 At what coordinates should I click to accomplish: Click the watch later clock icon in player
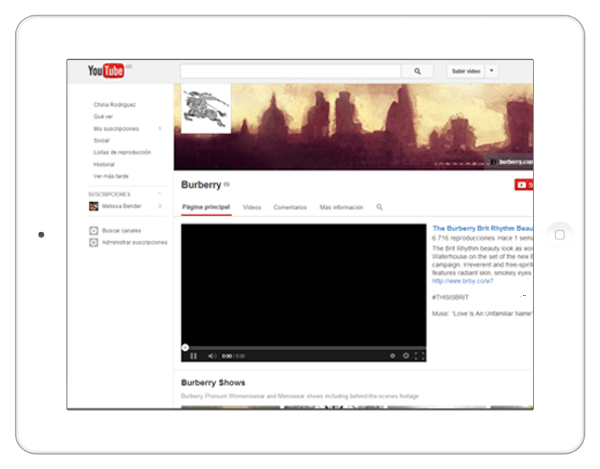[392, 356]
